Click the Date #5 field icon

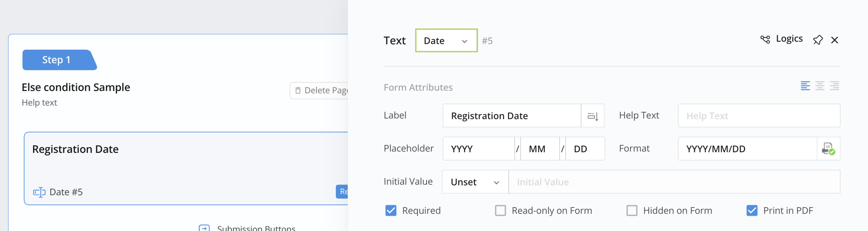point(39,192)
